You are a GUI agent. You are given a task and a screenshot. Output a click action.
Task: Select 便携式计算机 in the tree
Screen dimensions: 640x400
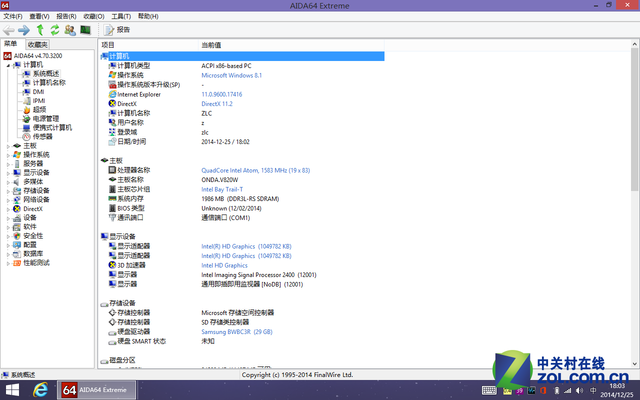52,128
